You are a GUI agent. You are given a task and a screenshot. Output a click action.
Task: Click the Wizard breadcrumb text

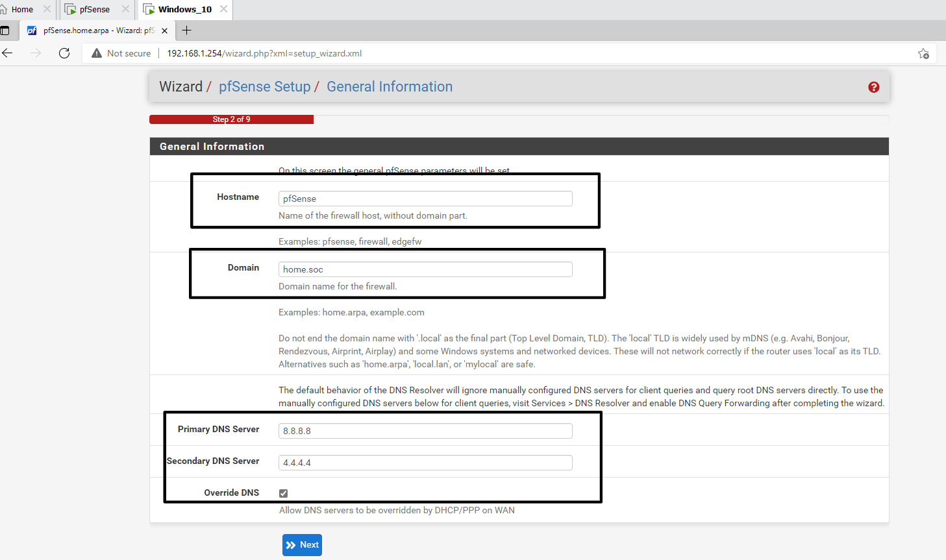tap(180, 87)
